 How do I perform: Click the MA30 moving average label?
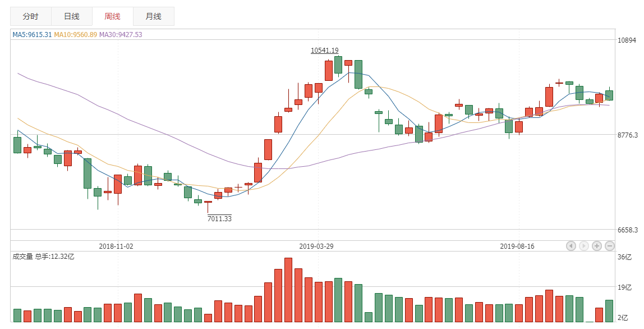121,35
